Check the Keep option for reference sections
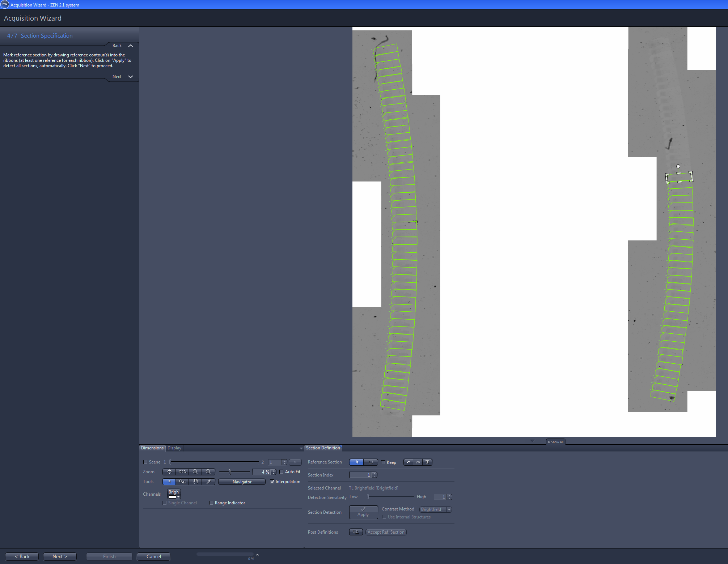Image resolution: width=728 pixels, height=564 pixels. coord(383,462)
